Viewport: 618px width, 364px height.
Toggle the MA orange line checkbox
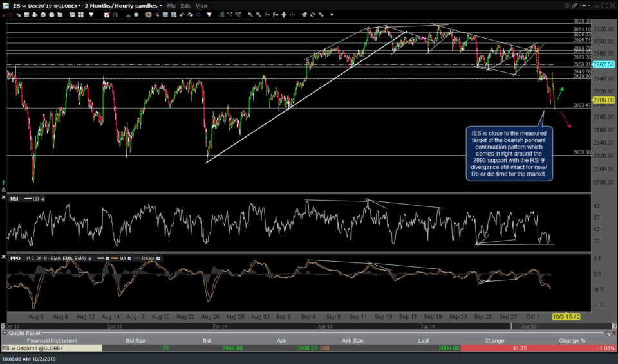tap(129, 259)
